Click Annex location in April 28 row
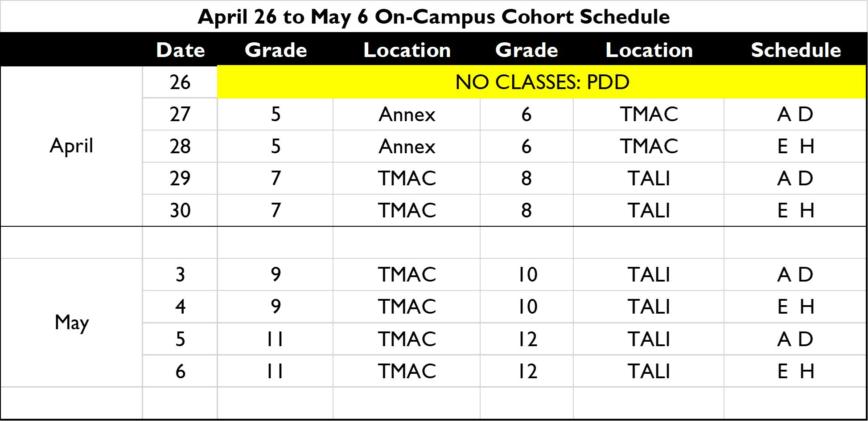868x421 pixels. 407,146
